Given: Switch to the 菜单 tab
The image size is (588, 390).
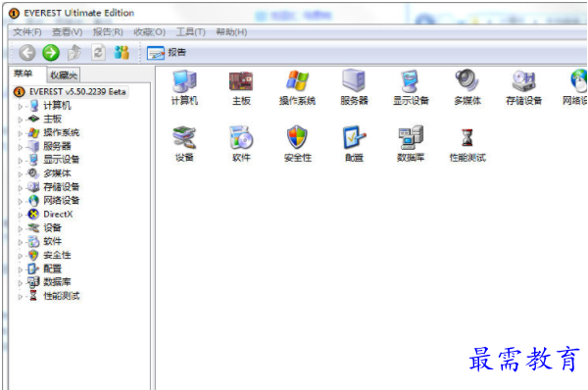Looking at the screenshot, I should point(24,73).
